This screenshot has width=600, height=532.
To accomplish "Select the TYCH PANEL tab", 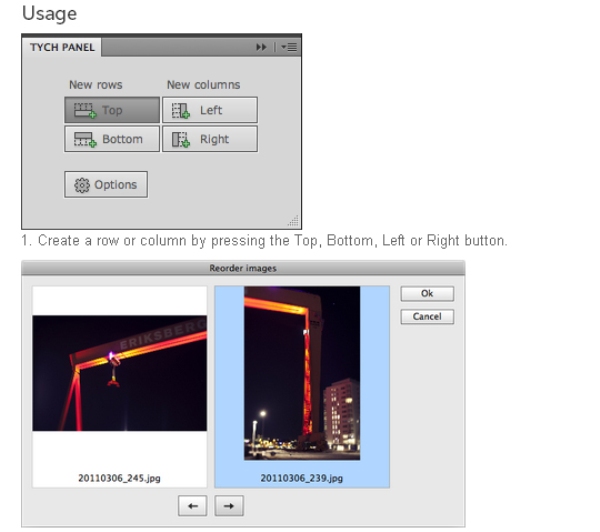I will 59,47.
